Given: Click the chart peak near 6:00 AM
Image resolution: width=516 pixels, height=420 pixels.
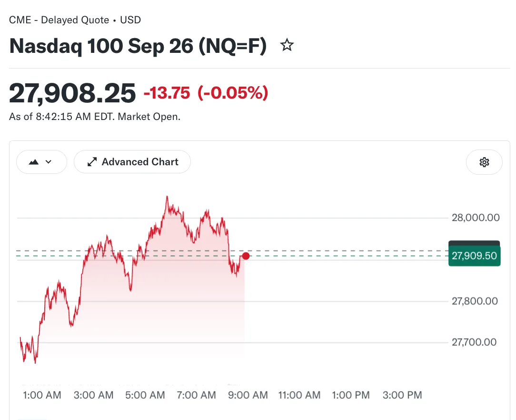Looking at the screenshot, I should [x=167, y=198].
